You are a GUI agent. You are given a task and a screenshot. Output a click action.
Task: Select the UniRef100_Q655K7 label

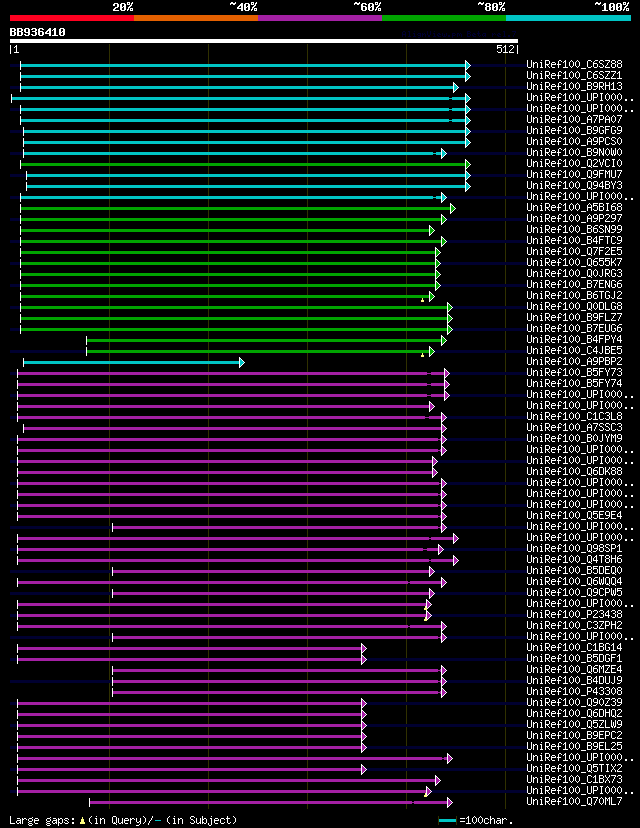574,262
